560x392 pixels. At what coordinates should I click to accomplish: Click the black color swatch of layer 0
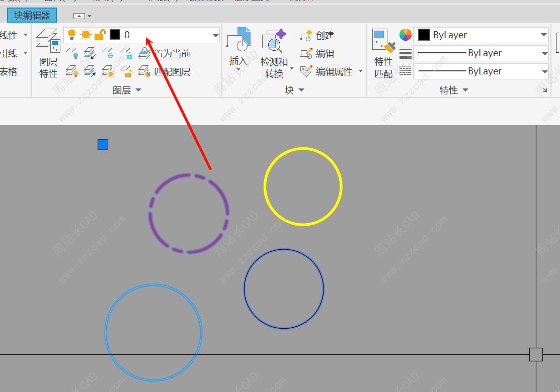click(115, 35)
